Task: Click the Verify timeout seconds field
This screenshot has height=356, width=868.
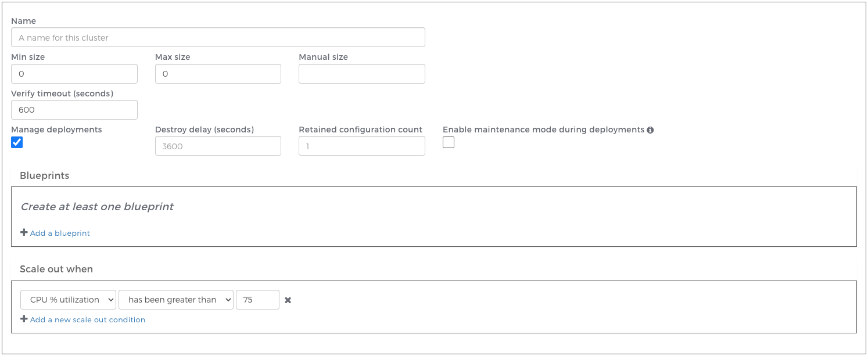Action: tap(74, 110)
